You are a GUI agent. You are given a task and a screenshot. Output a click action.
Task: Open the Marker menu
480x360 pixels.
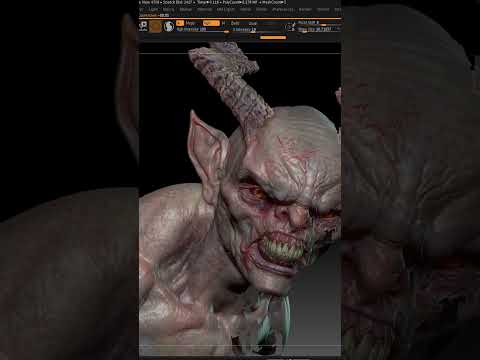tap(185, 9)
